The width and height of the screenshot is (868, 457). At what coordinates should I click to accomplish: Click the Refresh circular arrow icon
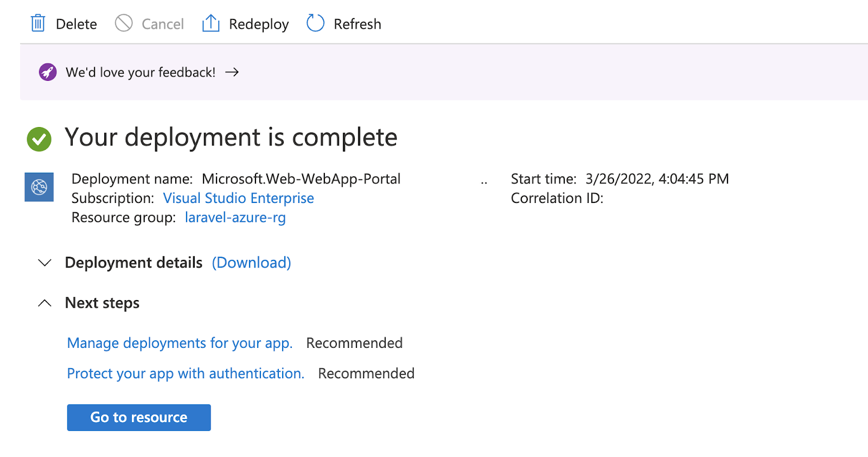coord(315,23)
